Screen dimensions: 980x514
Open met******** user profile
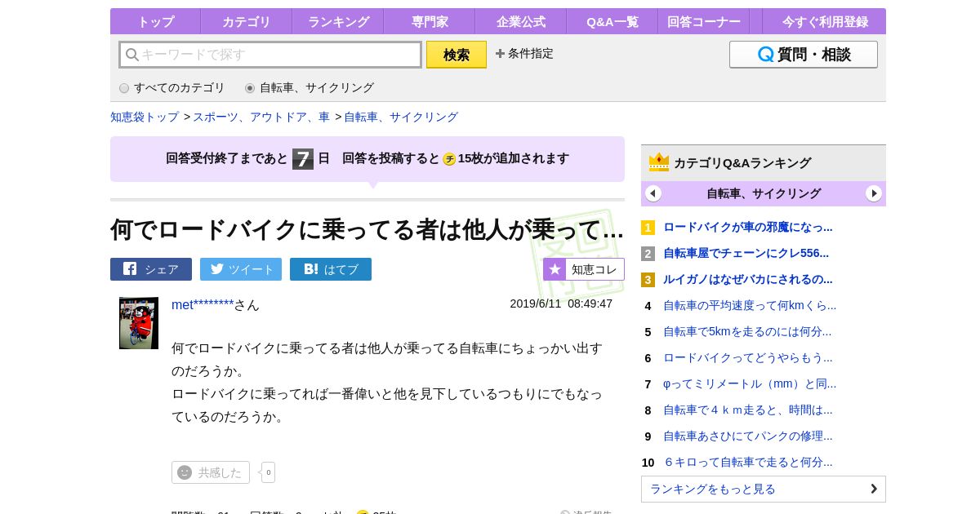click(x=203, y=304)
